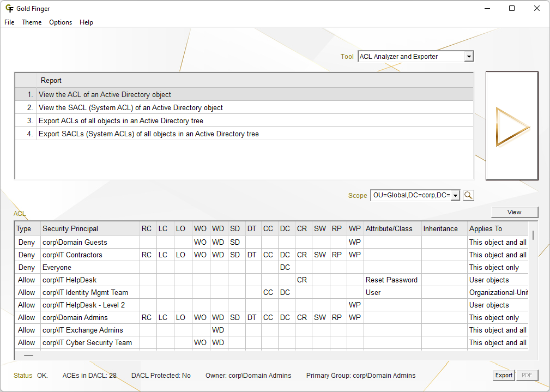Click the horizontal scrollbar thumb under ACL table

pos(28,355)
